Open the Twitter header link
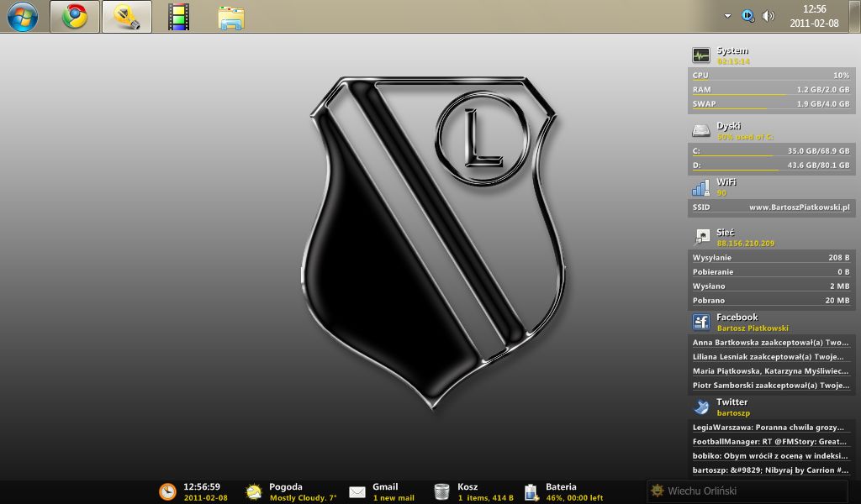The height and width of the screenshot is (504, 861). (732, 402)
